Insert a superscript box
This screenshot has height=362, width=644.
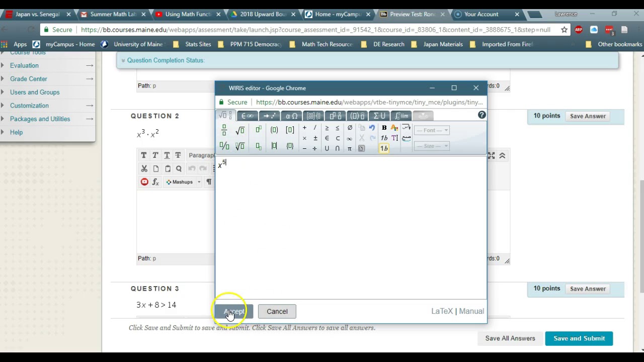259,130
